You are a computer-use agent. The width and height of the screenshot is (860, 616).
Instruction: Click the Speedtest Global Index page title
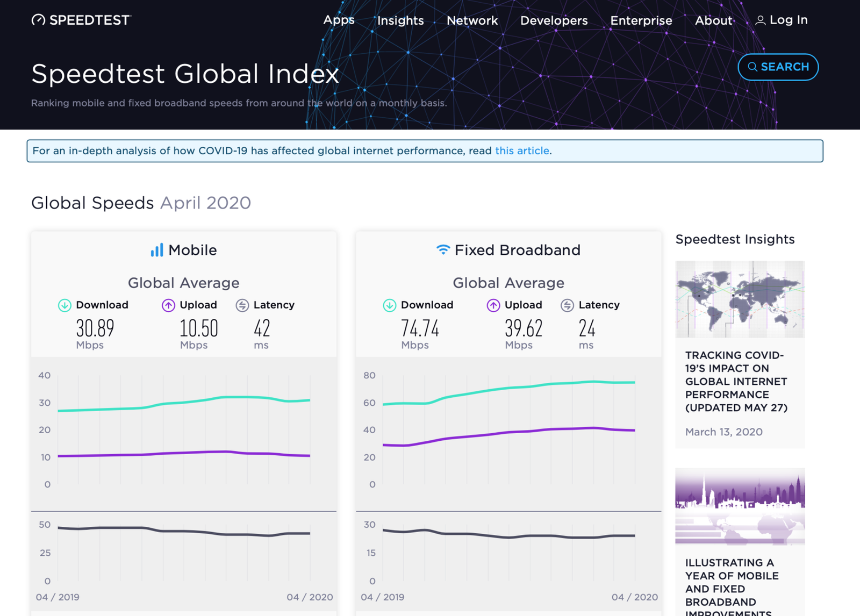coord(185,73)
